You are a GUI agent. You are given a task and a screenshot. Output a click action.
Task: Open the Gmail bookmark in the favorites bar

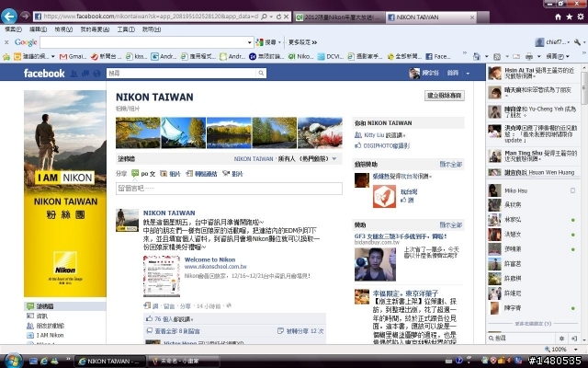(x=73, y=57)
